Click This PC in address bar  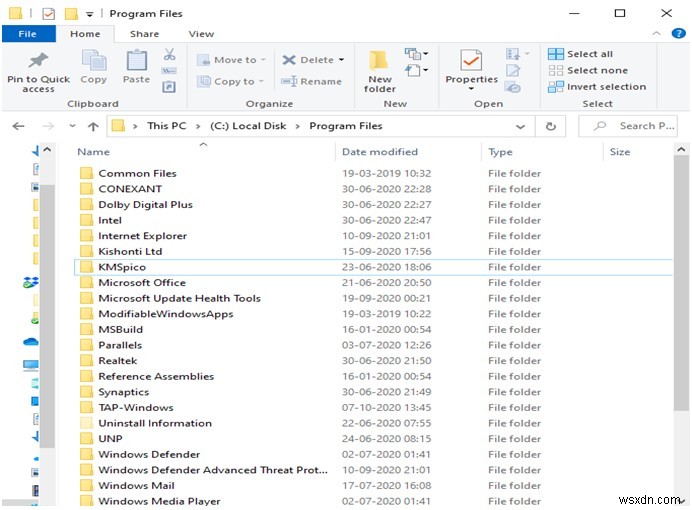pyautogui.click(x=167, y=126)
